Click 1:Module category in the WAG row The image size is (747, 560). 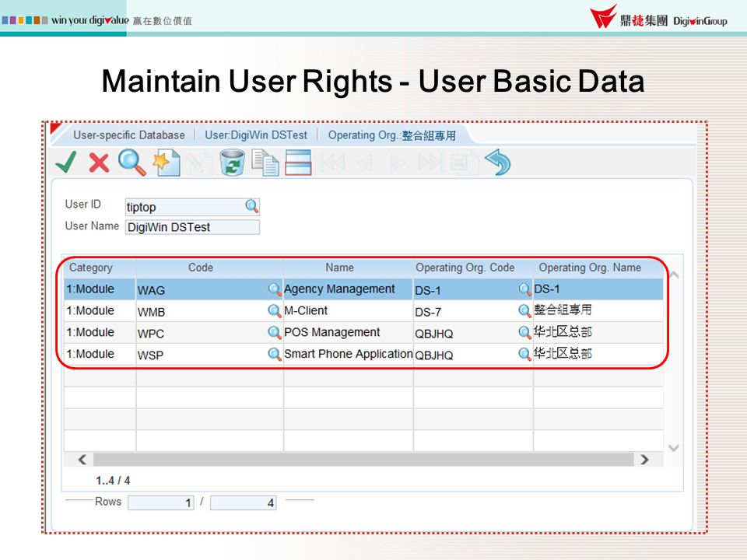[100, 289]
